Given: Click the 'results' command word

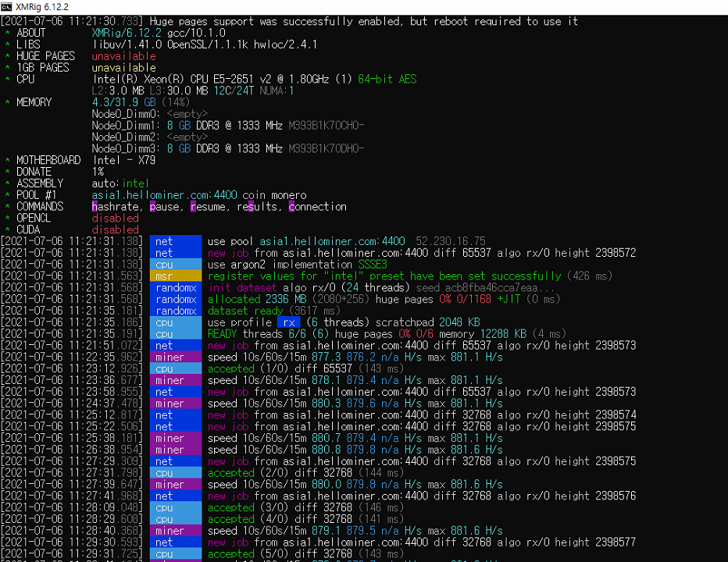Looking at the screenshot, I should pos(257,207).
